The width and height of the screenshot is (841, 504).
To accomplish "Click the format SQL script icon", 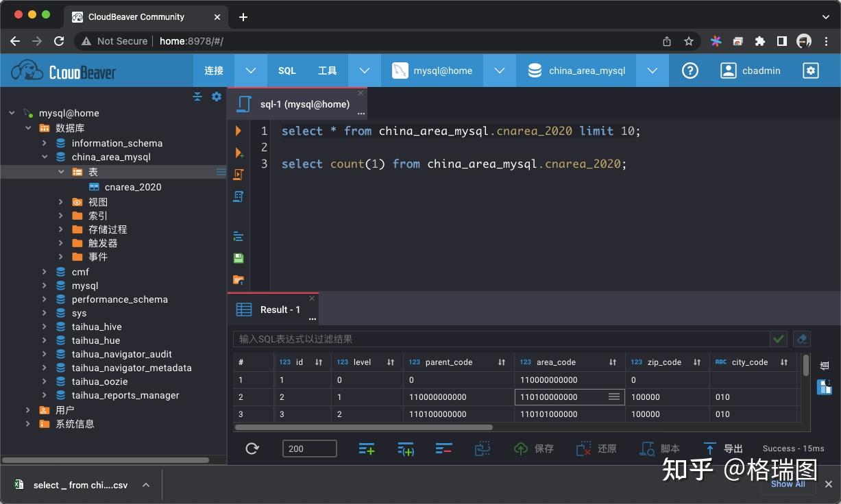I will 239,236.
